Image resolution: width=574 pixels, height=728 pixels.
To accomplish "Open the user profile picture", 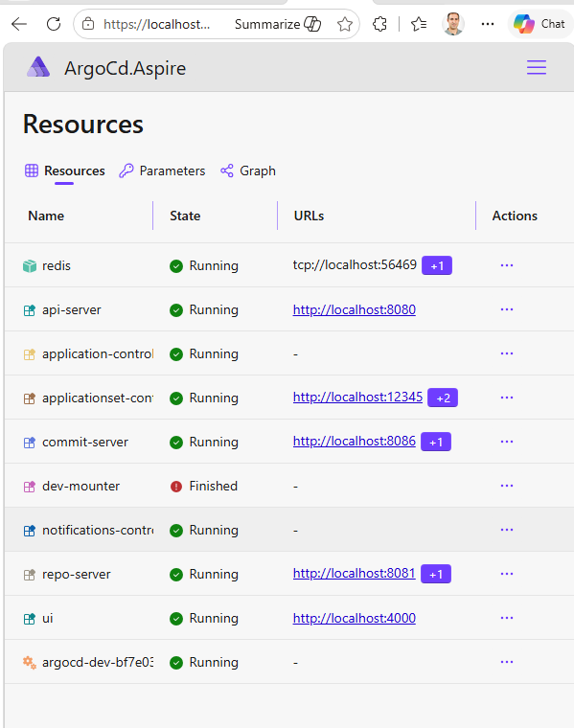I will (x=453, y=24).
